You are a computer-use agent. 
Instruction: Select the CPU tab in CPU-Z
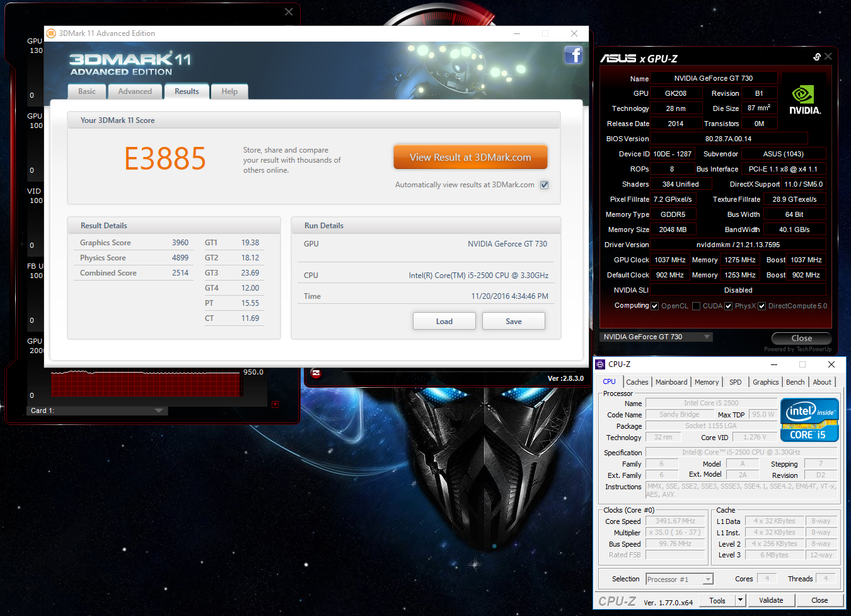click(609, 381)
